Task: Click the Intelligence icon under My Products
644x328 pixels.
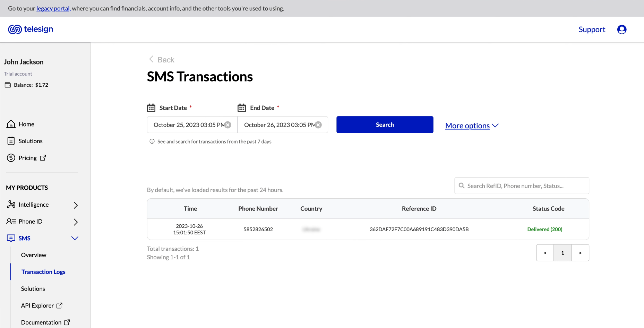Action: (x=11, y=205)
